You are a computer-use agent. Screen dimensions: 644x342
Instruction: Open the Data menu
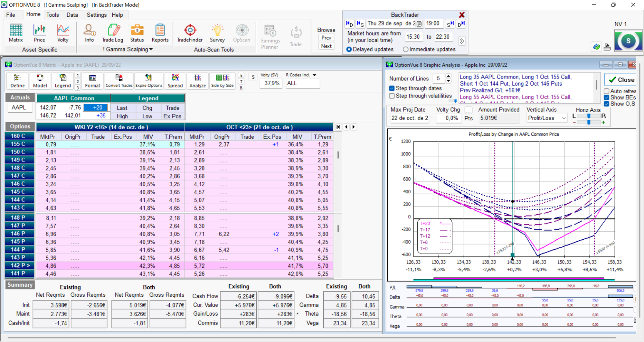click(72, 15)
